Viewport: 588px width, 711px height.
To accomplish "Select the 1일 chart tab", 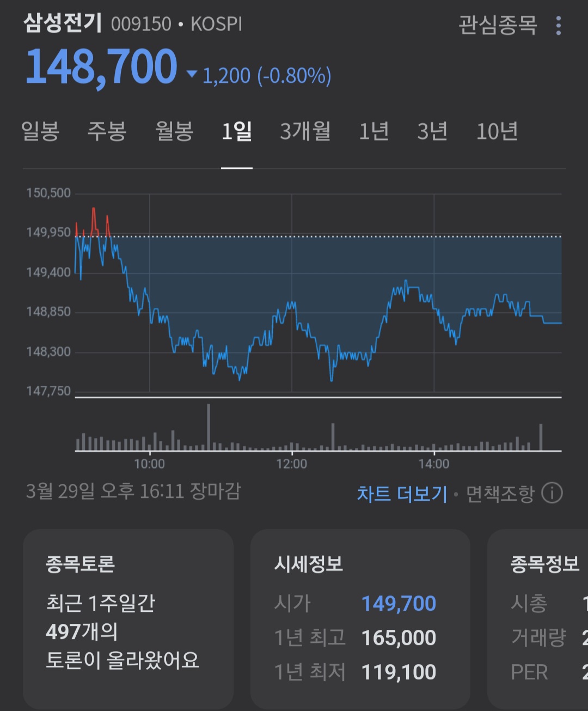I will pos(237,131).
